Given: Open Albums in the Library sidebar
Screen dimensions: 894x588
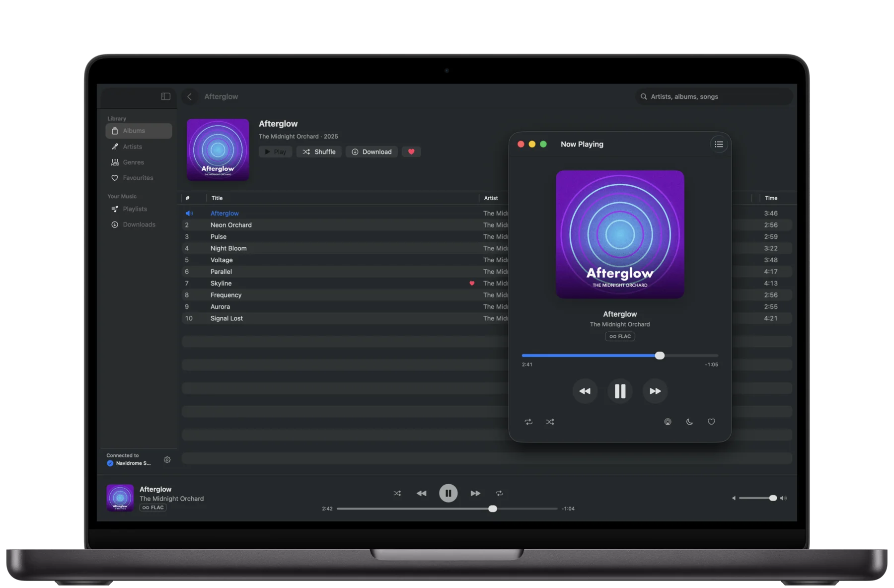Looking at the screenshot, I should [x=139, y=131].
